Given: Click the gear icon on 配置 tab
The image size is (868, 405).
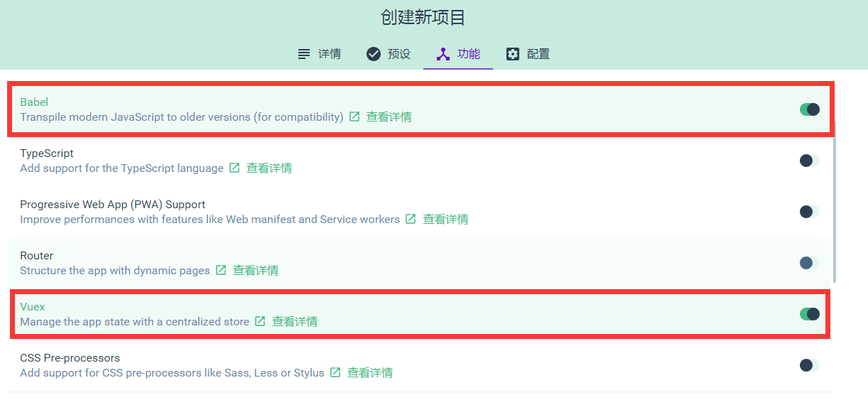Looking at the screenshot, I should click(x=513, y=54).
